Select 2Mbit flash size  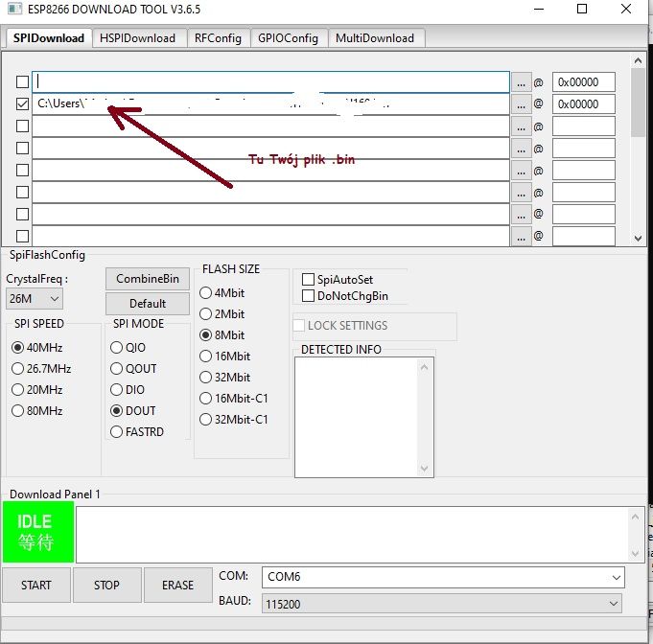pos(222,314)
